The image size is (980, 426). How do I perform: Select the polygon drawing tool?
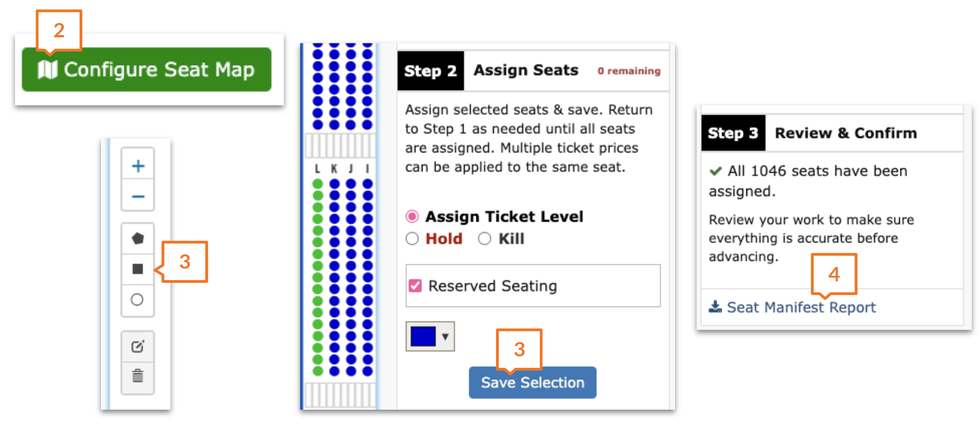[x=138, y=238]
